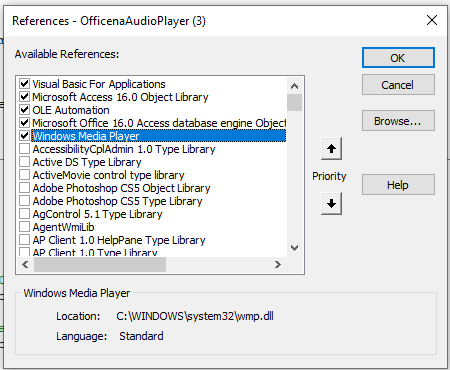Click the horizontal scroll left arrow
The height and width of the screenshot is (370, 450).
tap(25, 265)
